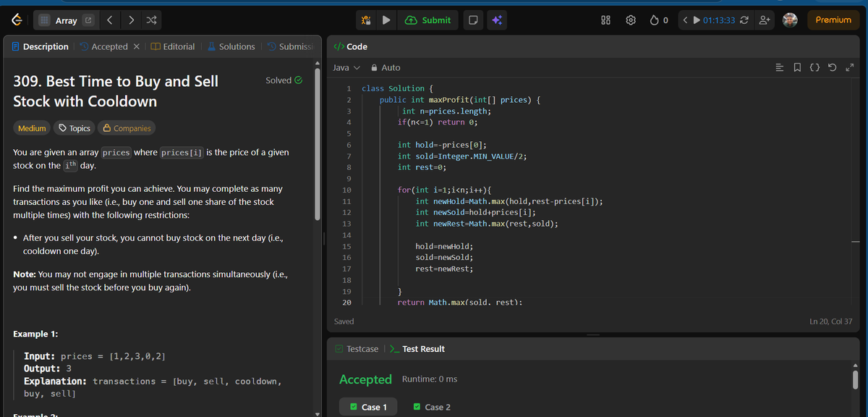This screenshot has height=417, width=868.
Task: Go to the next problem arrow
Action: point(132,20)
